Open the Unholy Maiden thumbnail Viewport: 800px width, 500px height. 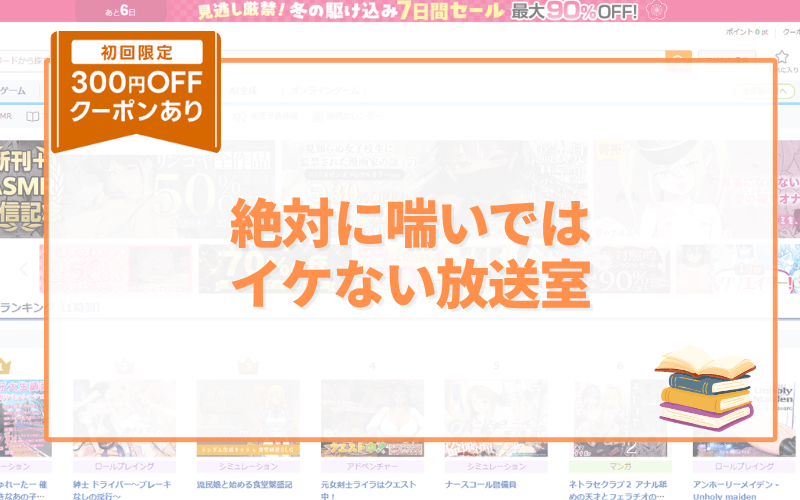[744, 418]
